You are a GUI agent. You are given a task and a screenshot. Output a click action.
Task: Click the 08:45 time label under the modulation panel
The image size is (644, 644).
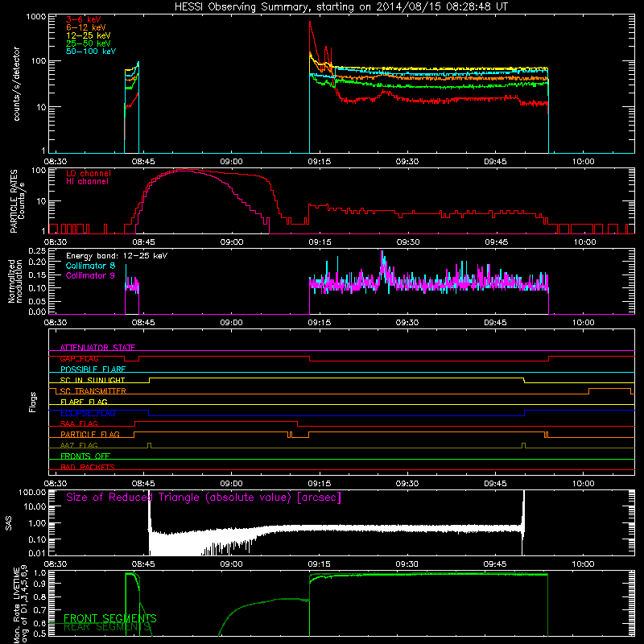click(143, 323)
